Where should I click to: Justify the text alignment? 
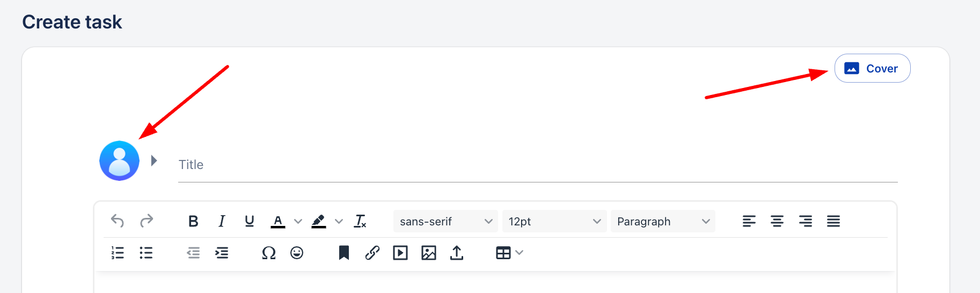click(833, 221)
